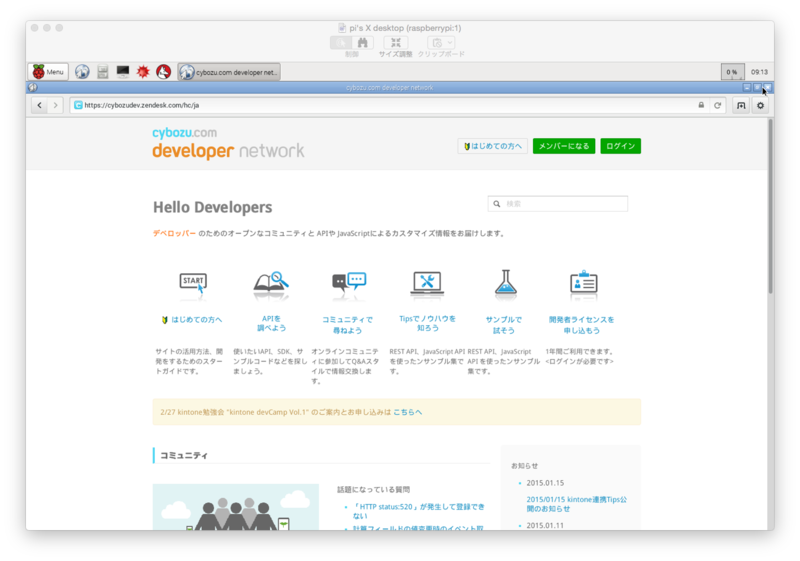The width and height of the screenshot is (800, 561).
Task: Click the laptop with tools Tips icon
Action: pyautogui.click(x=427, y=284)
